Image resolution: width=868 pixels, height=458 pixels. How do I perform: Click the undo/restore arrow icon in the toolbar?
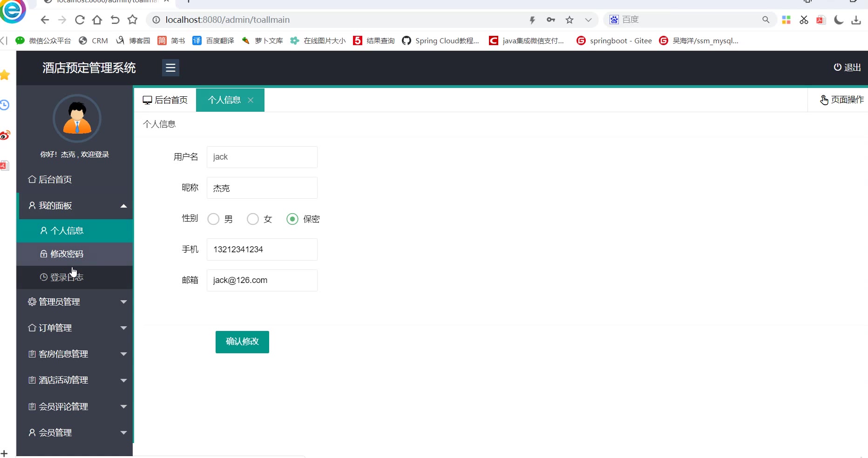tap(115, 20)
